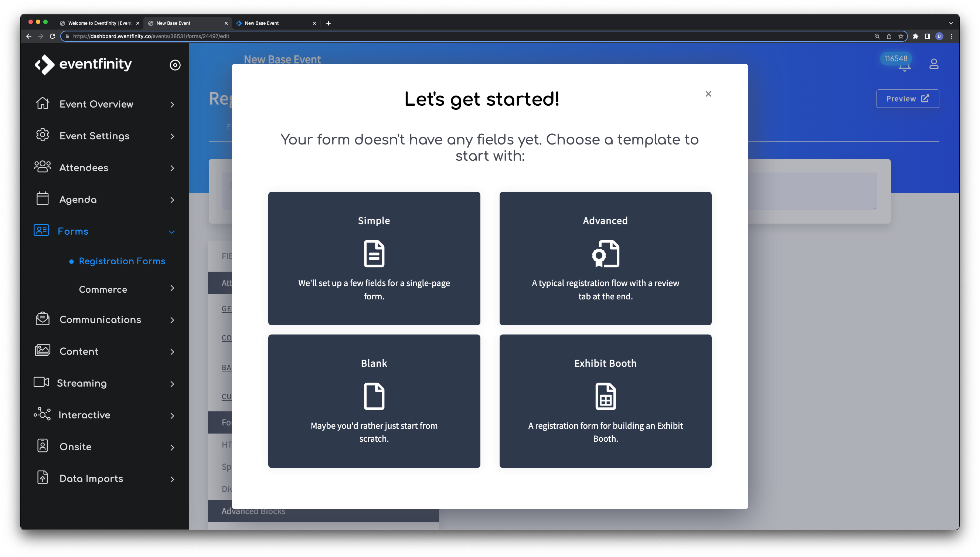
Task: Close the Let's get started dialog
Action: point(708,94)
